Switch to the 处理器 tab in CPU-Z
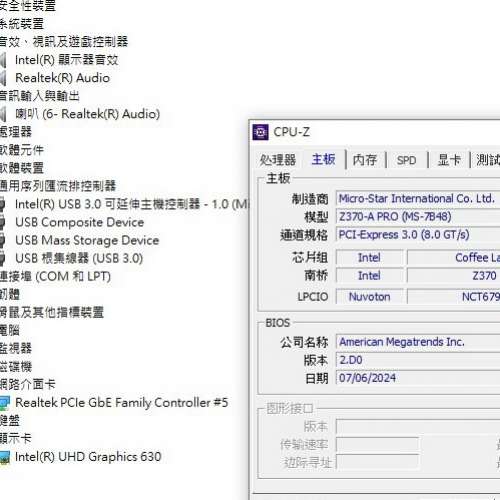This screenshot has height=500, width=500. [x=278, y=160]
